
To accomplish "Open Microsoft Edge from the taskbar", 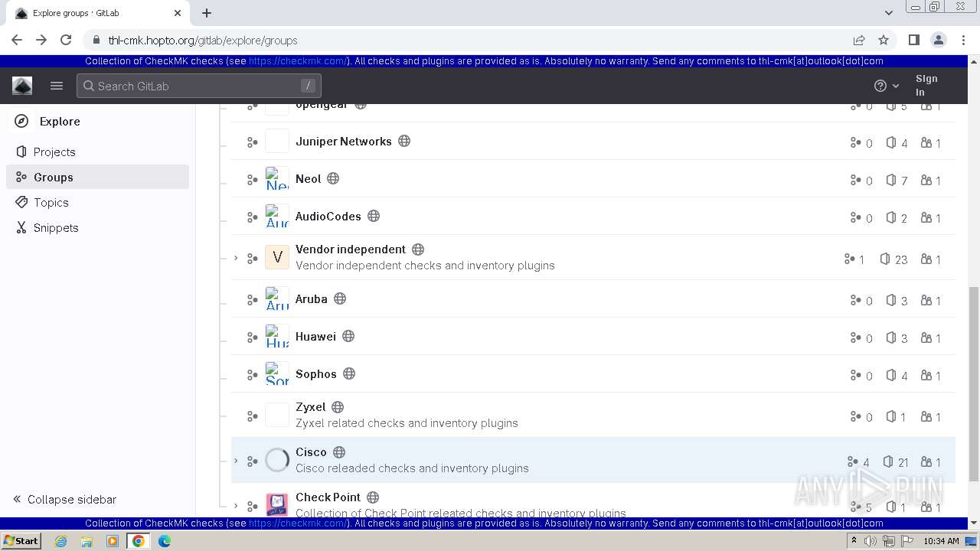I will 165,541.
